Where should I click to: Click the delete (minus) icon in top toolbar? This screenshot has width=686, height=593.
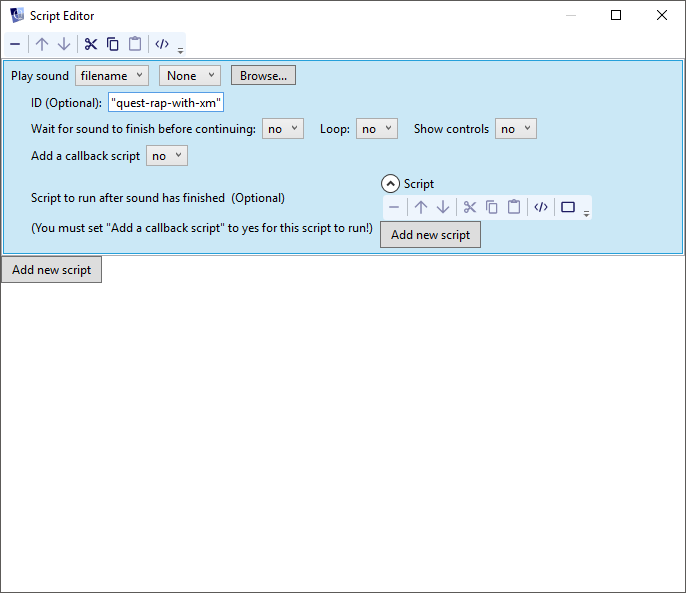(15, 44)
